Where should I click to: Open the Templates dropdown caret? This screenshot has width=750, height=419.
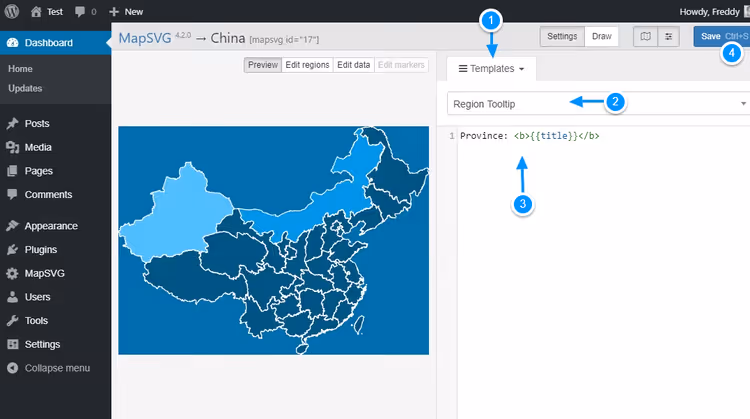521,69
